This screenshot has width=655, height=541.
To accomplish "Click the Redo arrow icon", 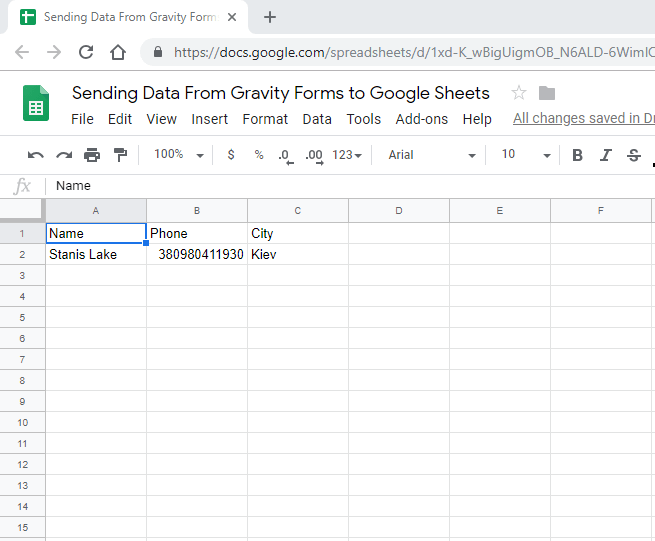I will tap(64, 155).
